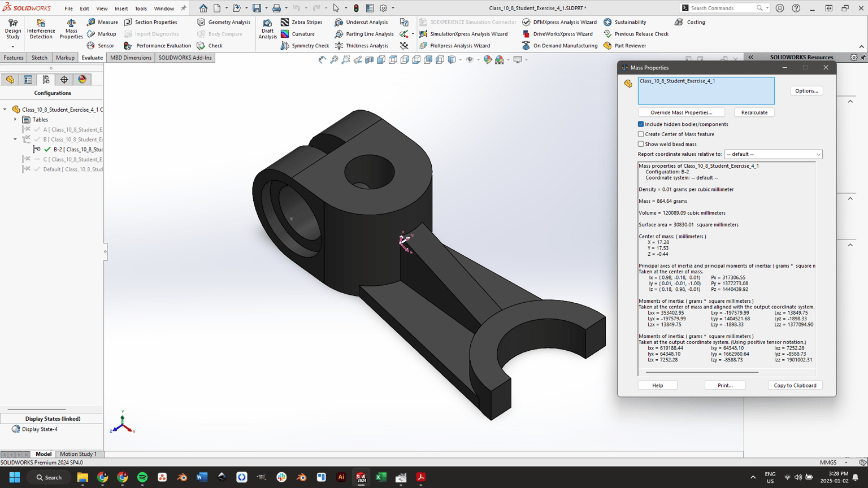
Task: Collapse configuration B in the tree
Action: (x=15, y=140)
